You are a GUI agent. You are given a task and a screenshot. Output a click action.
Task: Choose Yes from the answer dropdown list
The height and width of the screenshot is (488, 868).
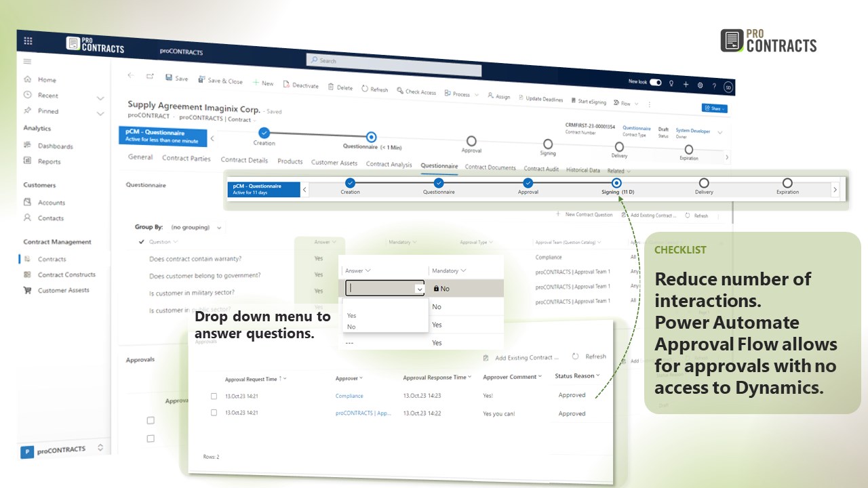[x=351, y=315]
